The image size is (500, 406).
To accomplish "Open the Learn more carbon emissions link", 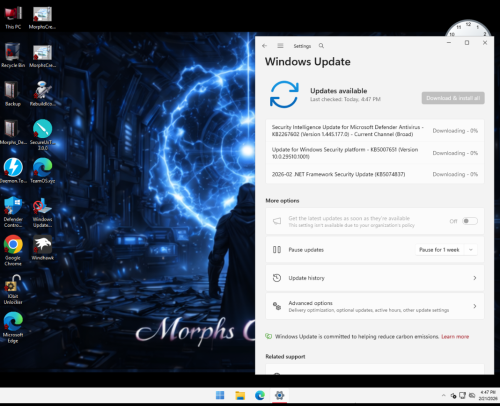I will (x=455, y=337).
